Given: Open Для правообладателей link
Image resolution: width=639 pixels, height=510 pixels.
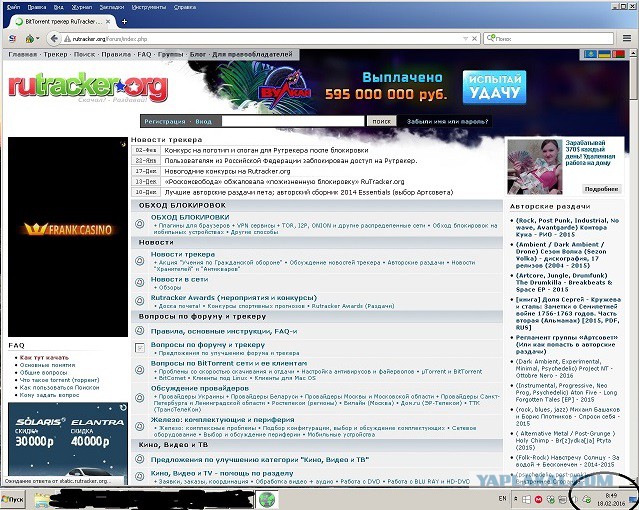Looking at the screenshot, I should [252, 54].
